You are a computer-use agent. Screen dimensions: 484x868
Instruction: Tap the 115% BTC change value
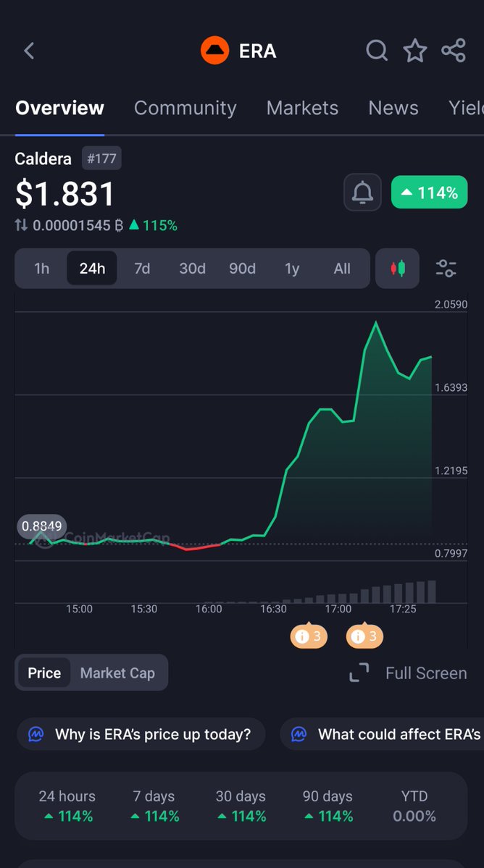pyautogui.click(x=154, y=225)
